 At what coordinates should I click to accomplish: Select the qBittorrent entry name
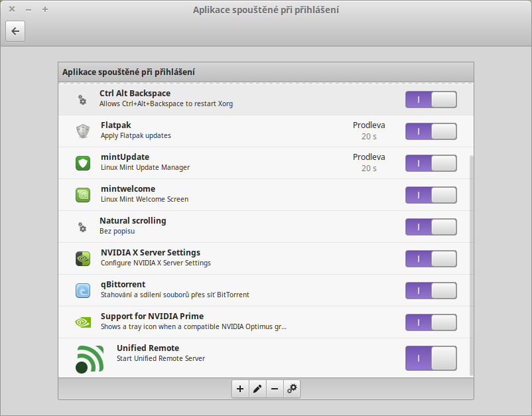tap(123, 285)
